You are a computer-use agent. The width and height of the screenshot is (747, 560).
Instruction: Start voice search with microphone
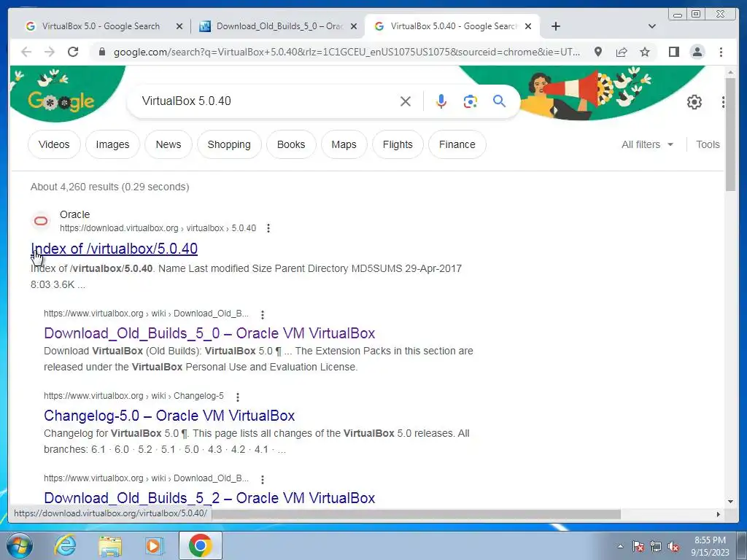[x=441, y=101]
